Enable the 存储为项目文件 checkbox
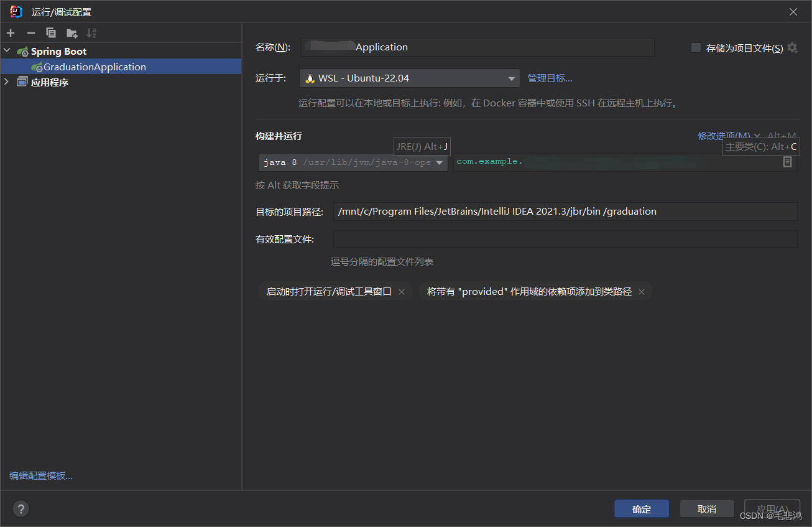This screenshot has height=527, width=812. [x=695, y=47]
